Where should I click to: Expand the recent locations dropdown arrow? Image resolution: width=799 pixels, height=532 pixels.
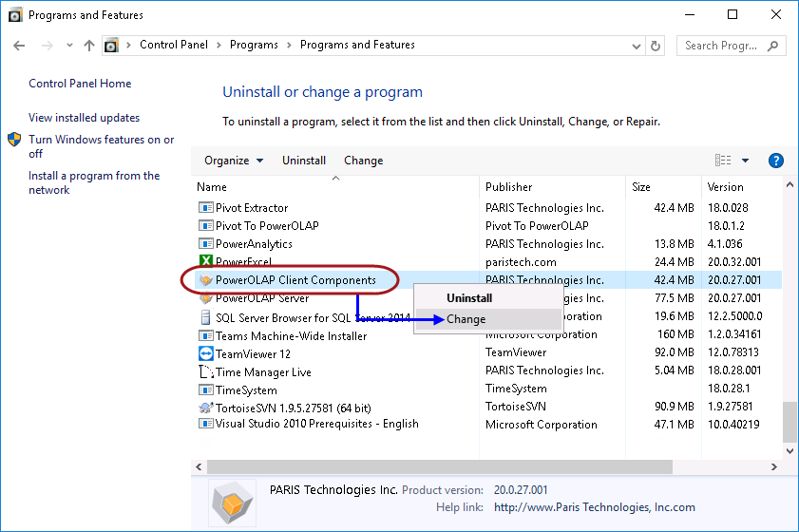[x=68, y=46]
